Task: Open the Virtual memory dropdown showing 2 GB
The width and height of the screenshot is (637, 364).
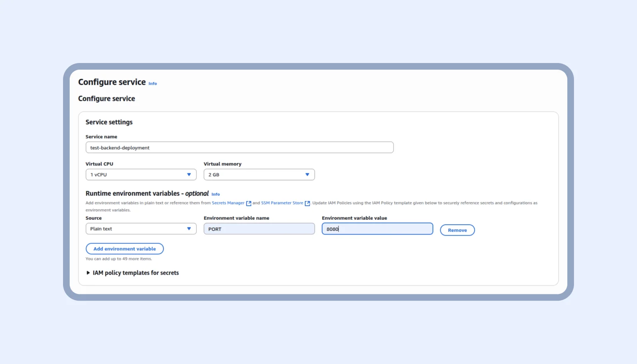Action: tap(259, 175)
